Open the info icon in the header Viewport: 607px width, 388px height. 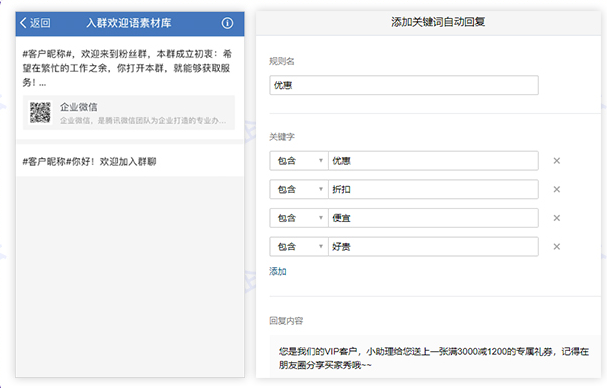point(227,23)
